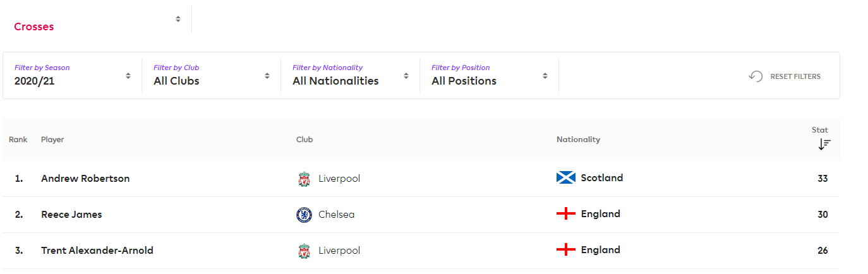Image resolution: width=868 pixels, height=274 pixels.
Task: Click the Stat sort descending icon
Action: coord(824,144)
